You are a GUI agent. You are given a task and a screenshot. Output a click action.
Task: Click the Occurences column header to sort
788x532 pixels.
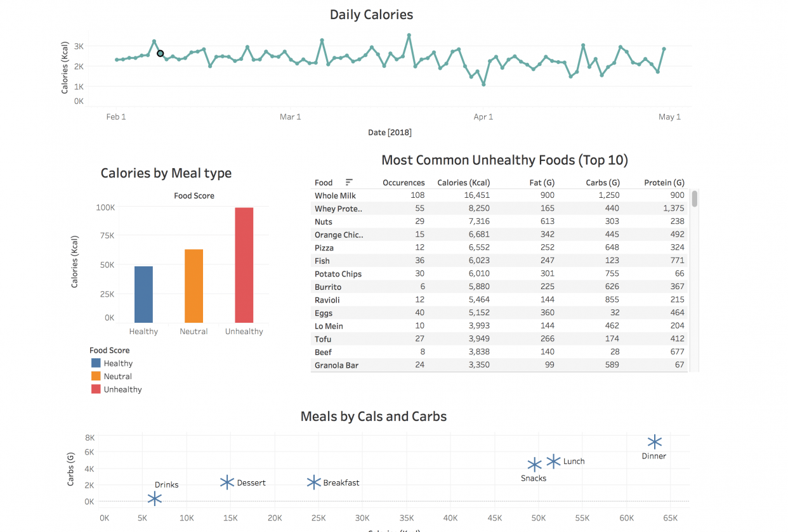pos(404,182)
